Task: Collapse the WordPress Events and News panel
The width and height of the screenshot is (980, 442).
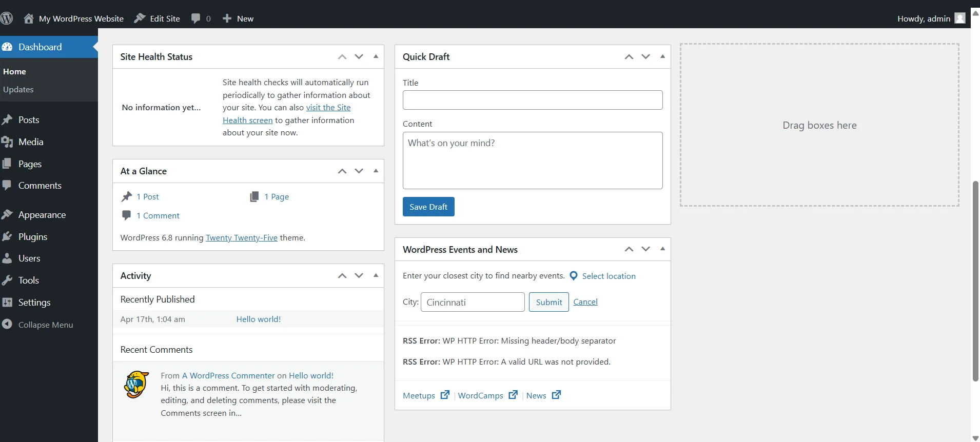Action: (x=663, y=249)
